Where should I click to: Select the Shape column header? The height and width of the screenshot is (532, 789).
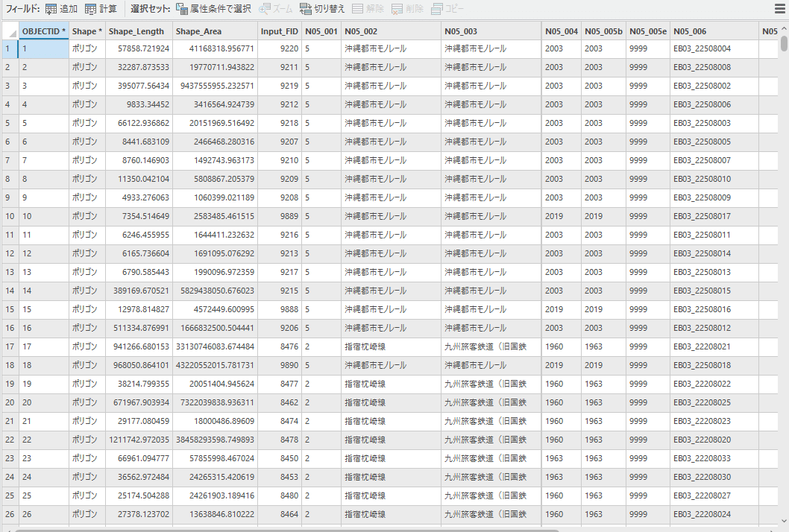coord(87,31)
